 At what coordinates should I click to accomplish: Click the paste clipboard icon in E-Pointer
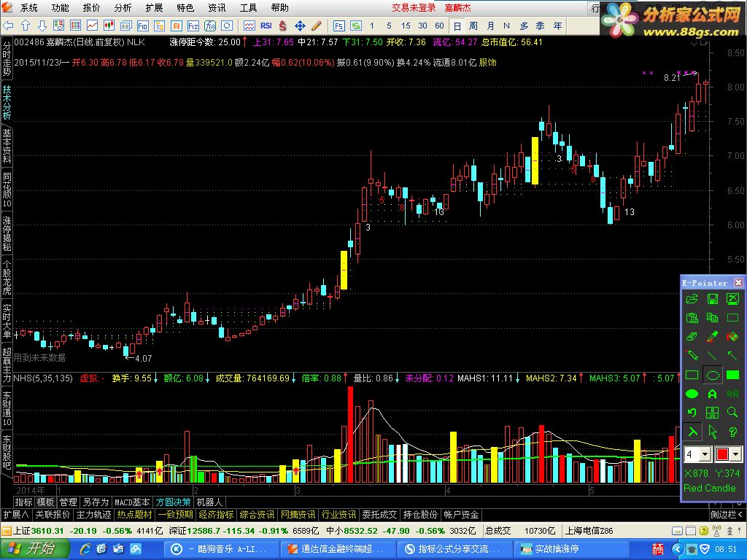(x=692, y=318)
